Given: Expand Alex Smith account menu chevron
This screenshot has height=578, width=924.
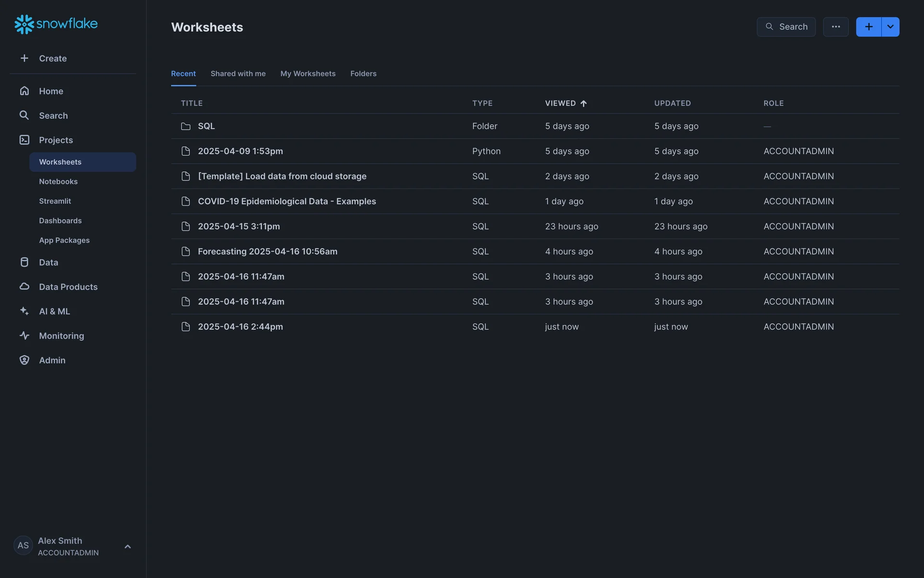Looking at the screenshot, I should pos(128,547).
